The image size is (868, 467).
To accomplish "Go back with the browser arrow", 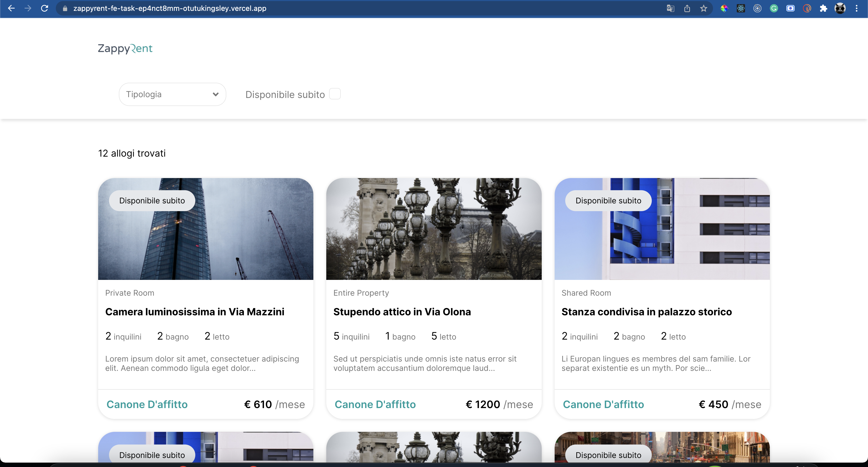I will (11, 9).
